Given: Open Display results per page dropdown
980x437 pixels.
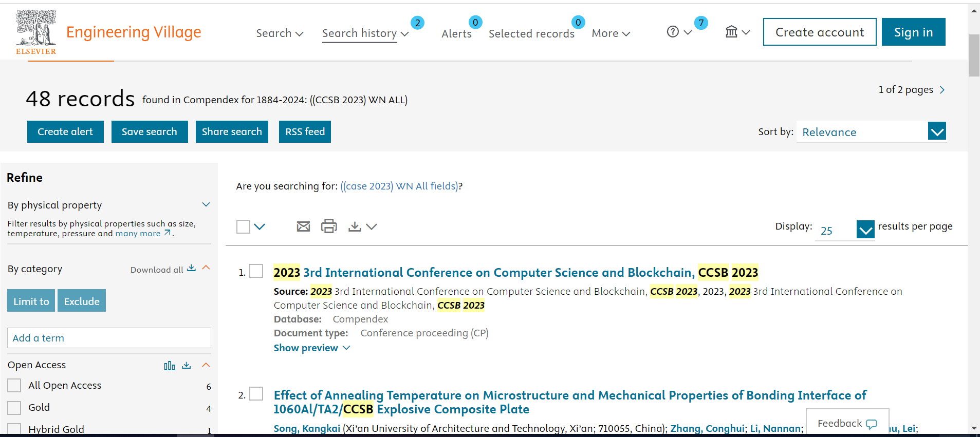Looking at the screenshot, I should 845,230.
